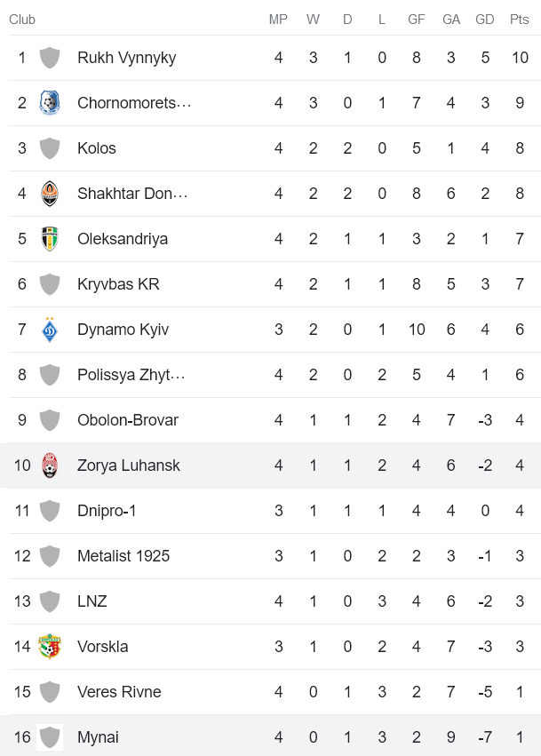Select the Vorskla team badge

pos(50,646)
